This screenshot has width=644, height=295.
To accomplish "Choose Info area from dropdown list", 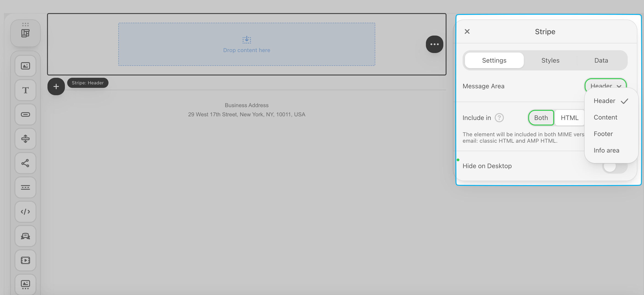I will pos(606,150).
